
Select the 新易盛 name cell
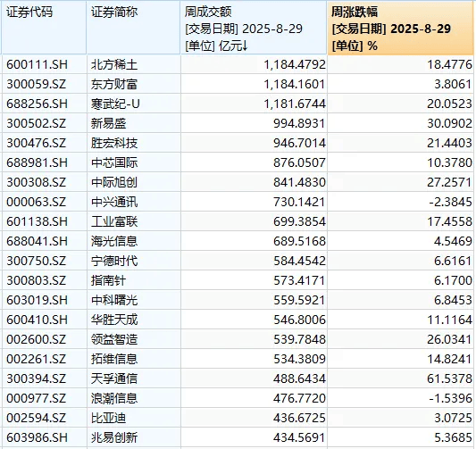pyautogui.click(x=134, y=123)
